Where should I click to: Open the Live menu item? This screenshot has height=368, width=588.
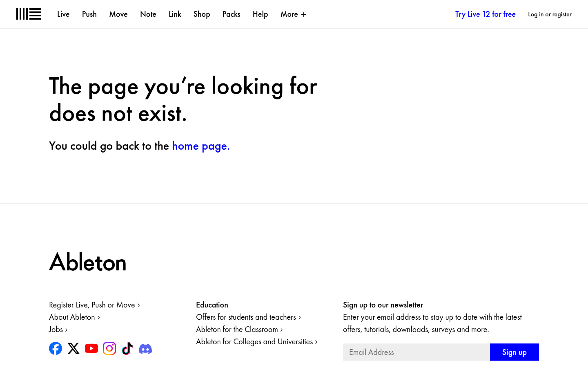click(63, 14)
